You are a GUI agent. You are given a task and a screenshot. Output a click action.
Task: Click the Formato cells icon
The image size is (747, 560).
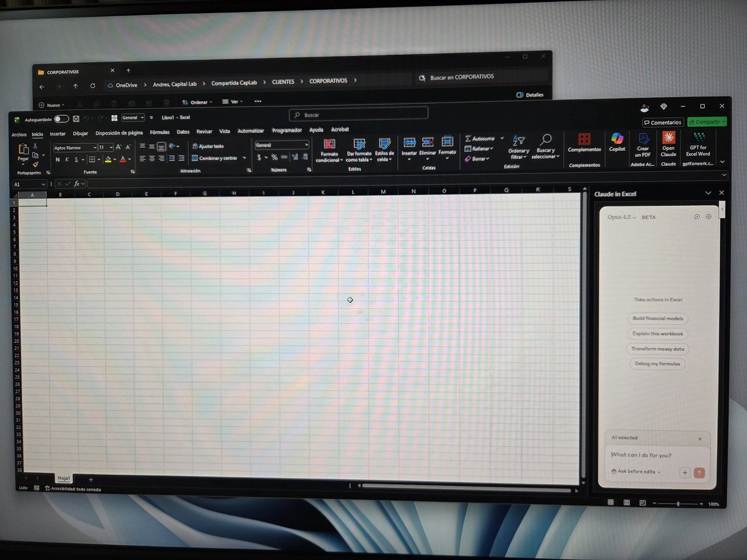[x=447, y=142]
